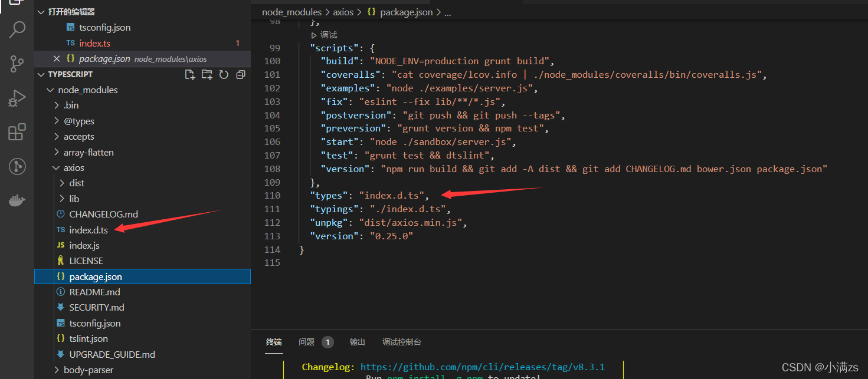The height and width of the screenshot is (379, 868).
Task: Open the Git Graph sidebar icon
Action: pyautogui.click(x=17, y=166)
